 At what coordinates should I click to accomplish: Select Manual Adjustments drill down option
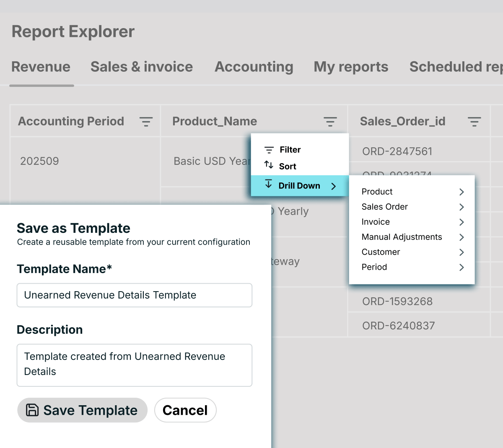(402, 237)
